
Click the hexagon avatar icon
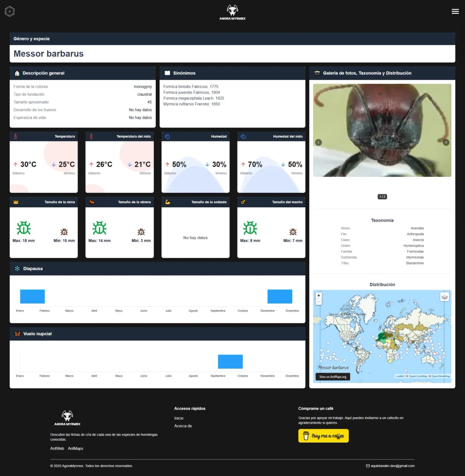pyautogui.click(x=10, y=11)
